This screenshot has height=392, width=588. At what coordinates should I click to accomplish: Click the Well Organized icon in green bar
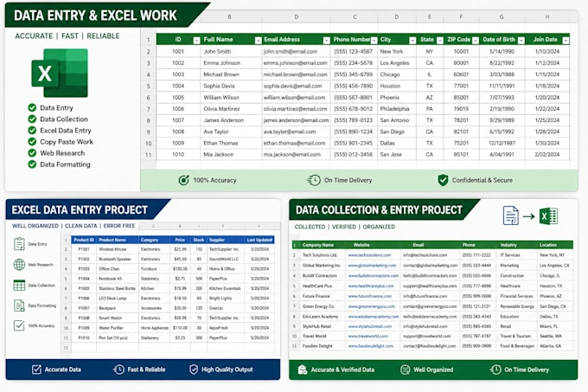(x=405, y=370)
